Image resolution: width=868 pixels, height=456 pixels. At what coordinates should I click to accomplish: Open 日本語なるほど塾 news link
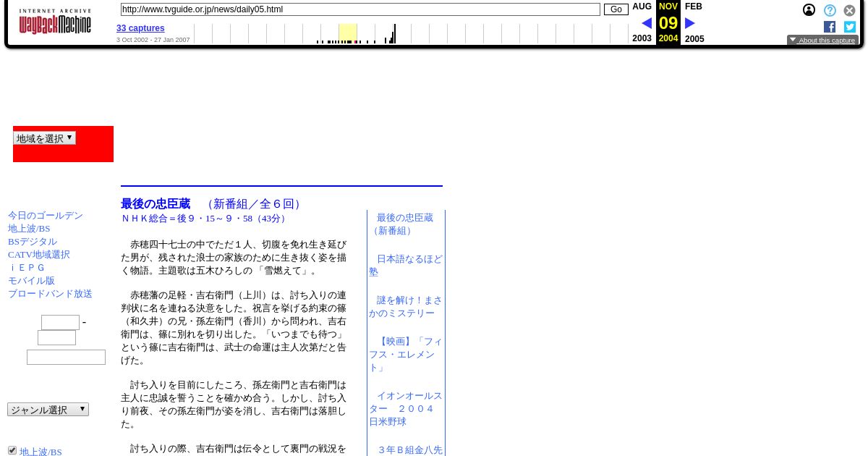[x=406, y=266]
